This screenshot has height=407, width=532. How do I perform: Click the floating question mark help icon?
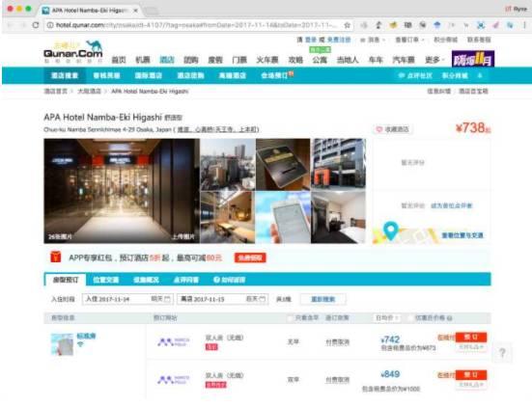pos(502,353)
